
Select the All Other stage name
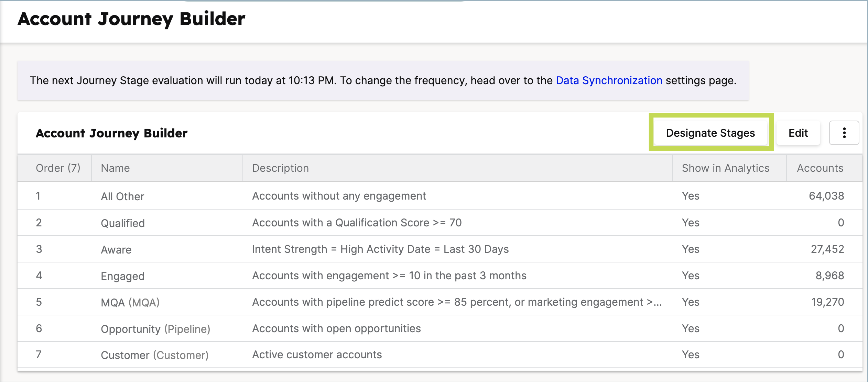(122, 196)
